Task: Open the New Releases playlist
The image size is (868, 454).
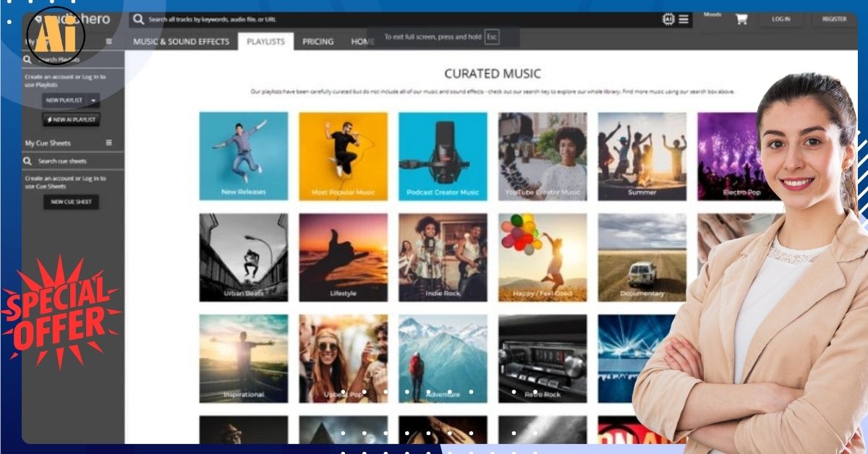Action: (x=244, y=156)
